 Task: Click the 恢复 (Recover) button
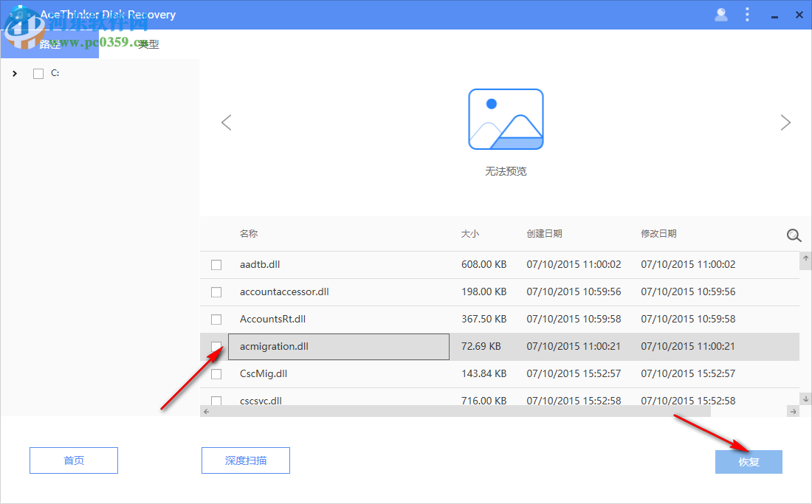point(749,461)
